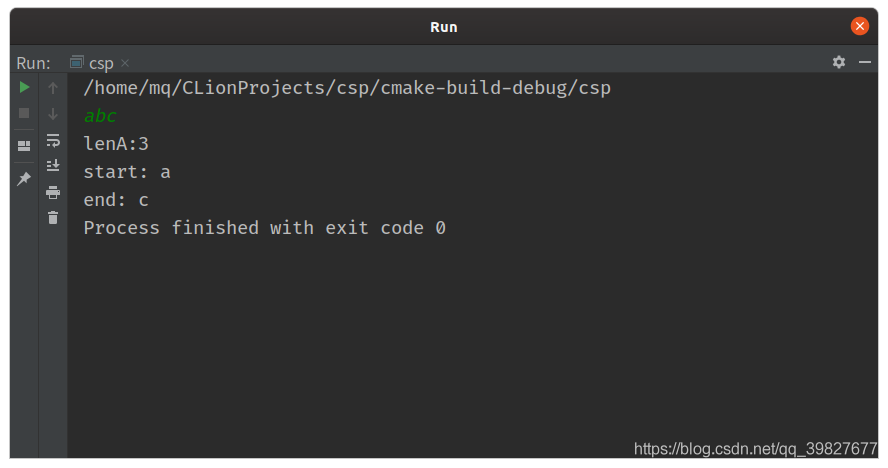Clear console with trash can icon

[x=53, y=218]
